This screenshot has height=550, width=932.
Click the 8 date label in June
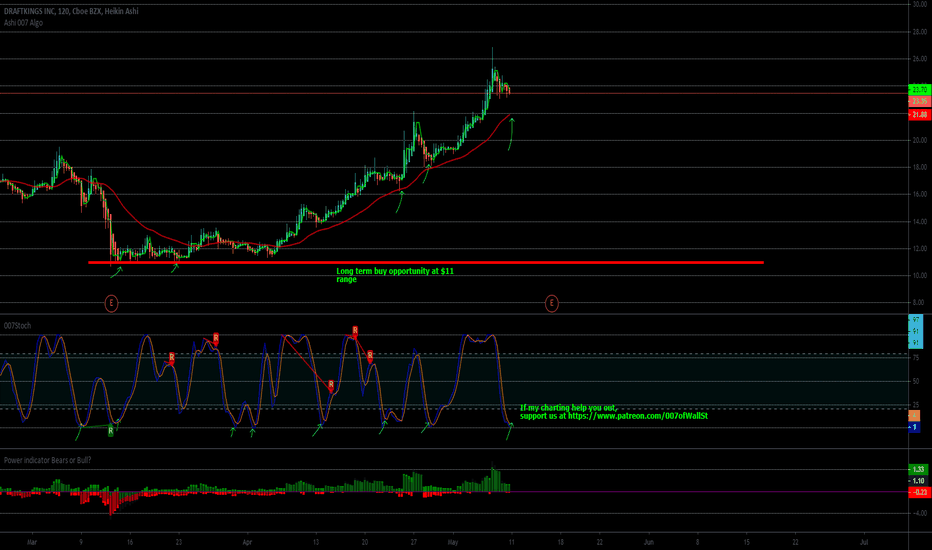pos(697,542)
